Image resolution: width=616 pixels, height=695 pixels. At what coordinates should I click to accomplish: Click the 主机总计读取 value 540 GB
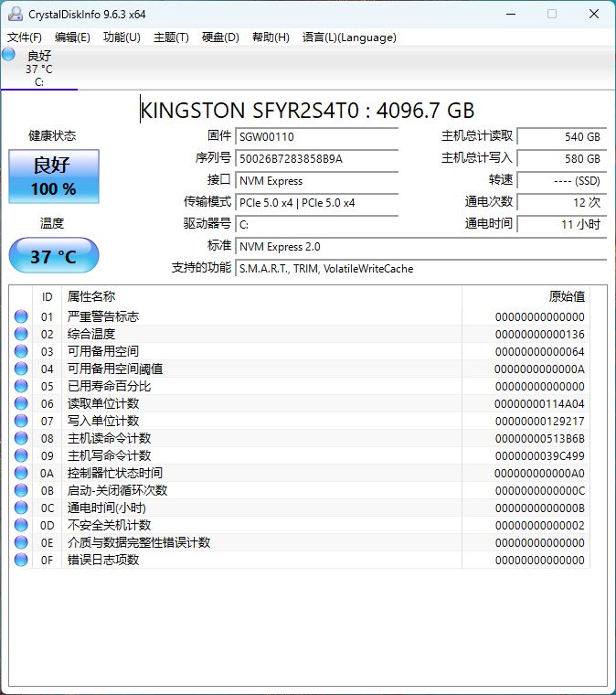pos(561,136)
